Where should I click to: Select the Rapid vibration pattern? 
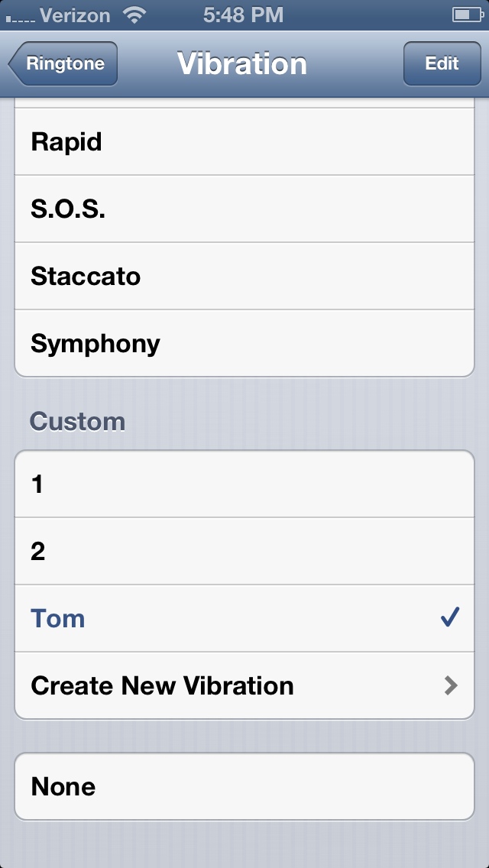244,142
